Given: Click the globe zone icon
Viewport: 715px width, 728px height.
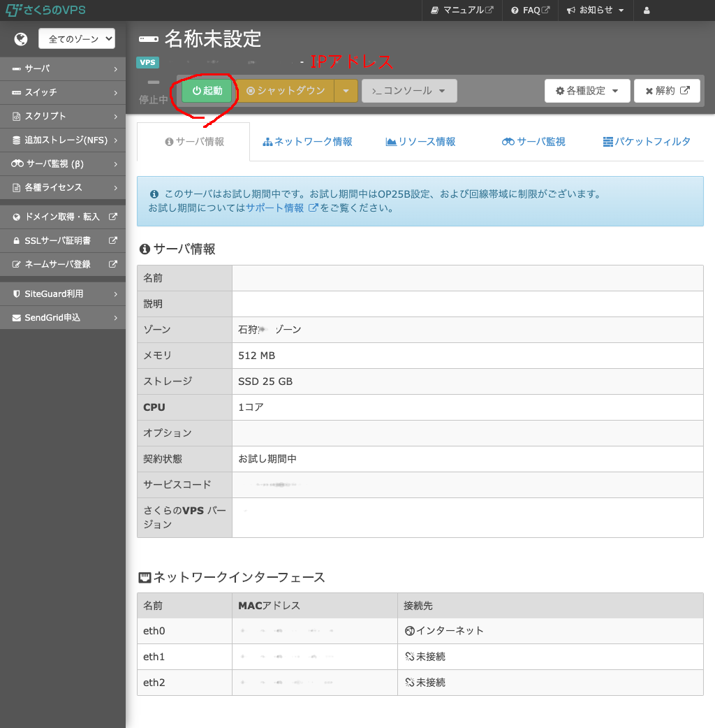Looking at the screenshot, I should 20,39.
